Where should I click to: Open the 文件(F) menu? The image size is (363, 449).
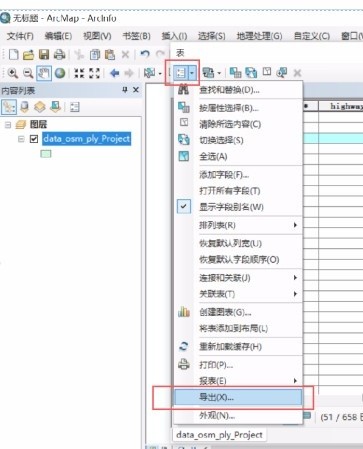[20, 36]
